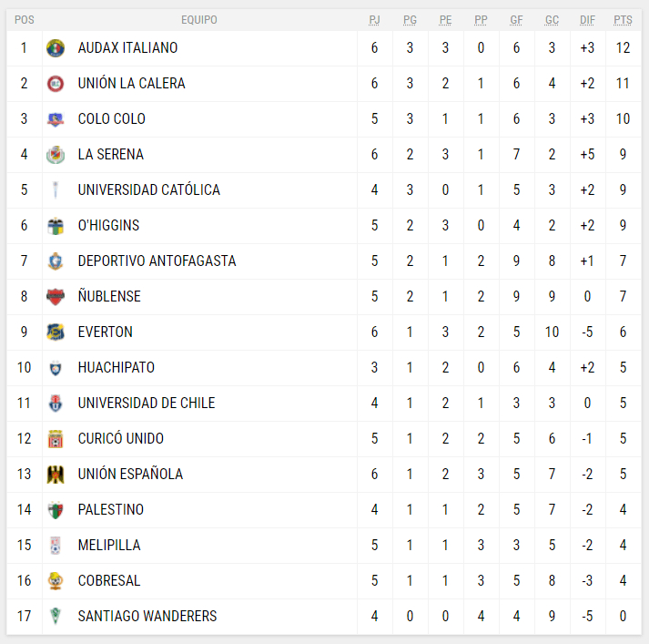Image resolution: width=649 pixels, height=644 pixels.
Task: Open the Universidad Católica team link
Action: [148, 190]
